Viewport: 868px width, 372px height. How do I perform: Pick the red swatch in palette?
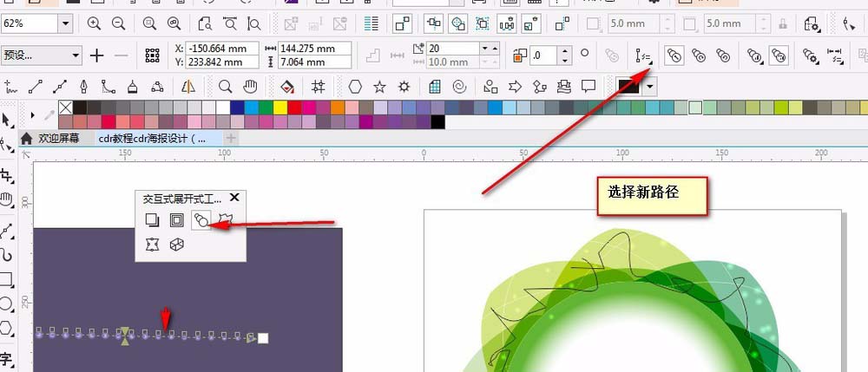[x=294, y=108]
